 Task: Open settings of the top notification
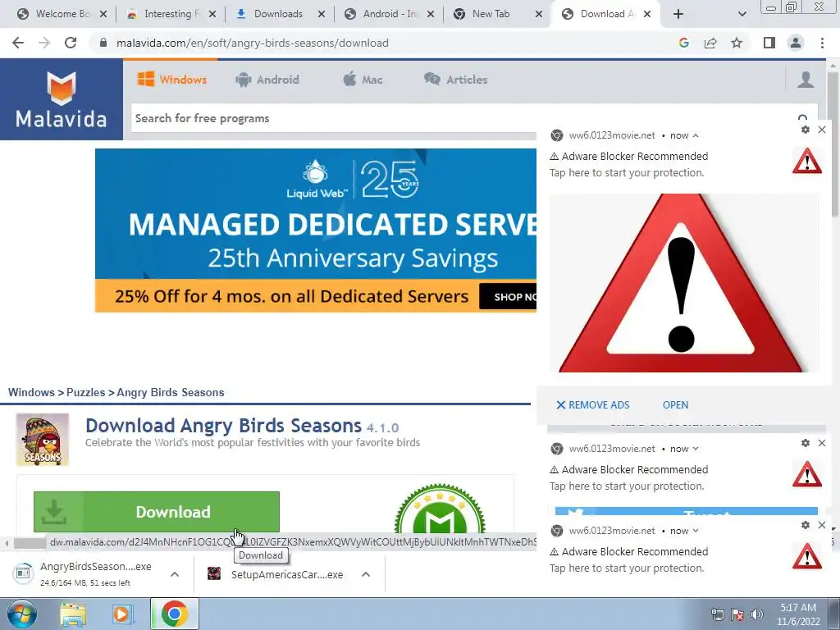pos(806,130)
